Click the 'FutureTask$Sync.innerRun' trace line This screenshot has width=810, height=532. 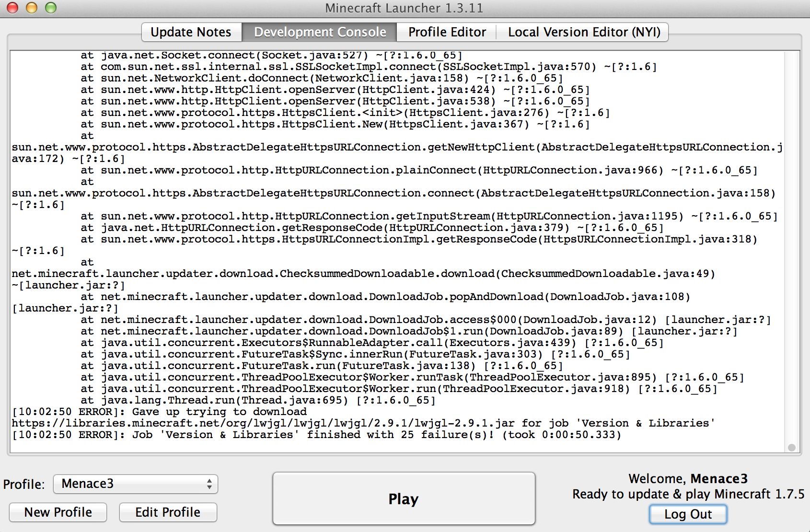355,354
